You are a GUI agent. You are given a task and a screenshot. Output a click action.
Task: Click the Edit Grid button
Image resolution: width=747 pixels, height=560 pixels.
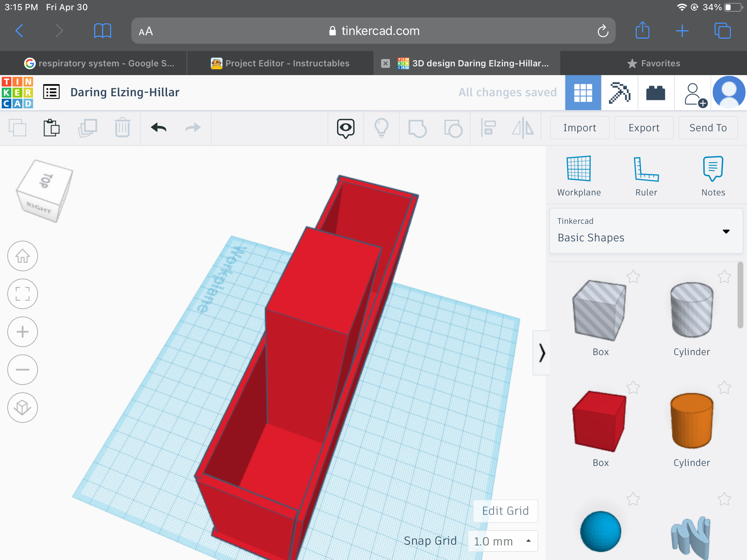pyautogui.click(x=505, y=511)
